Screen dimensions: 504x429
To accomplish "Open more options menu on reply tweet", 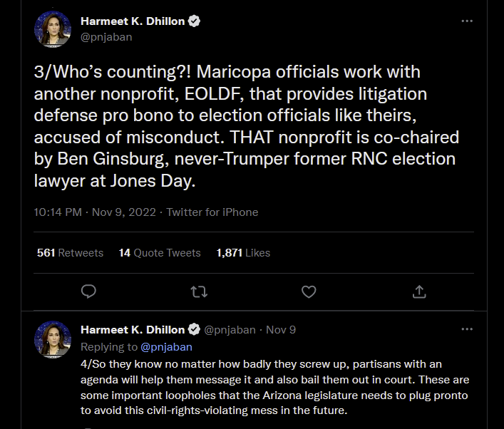I will [x=467, y=329].
